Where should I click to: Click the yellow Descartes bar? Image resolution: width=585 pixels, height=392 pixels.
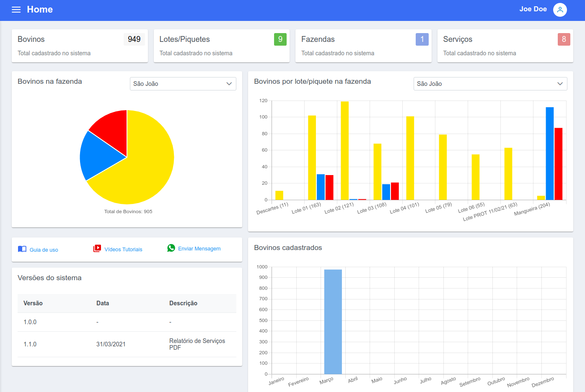[x=279, y=195]
